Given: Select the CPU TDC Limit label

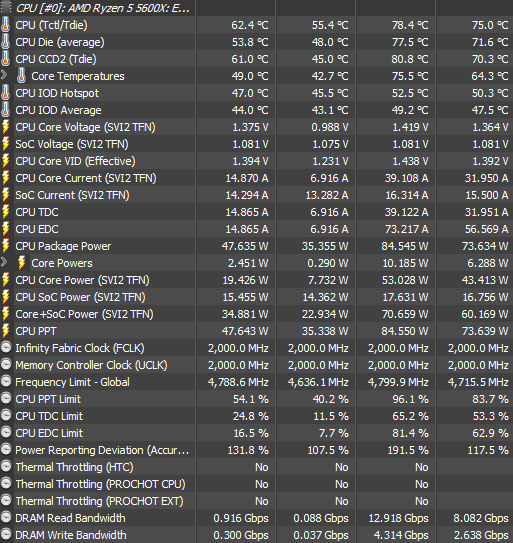Looking at the screenshot, I should tap(49, 416).
